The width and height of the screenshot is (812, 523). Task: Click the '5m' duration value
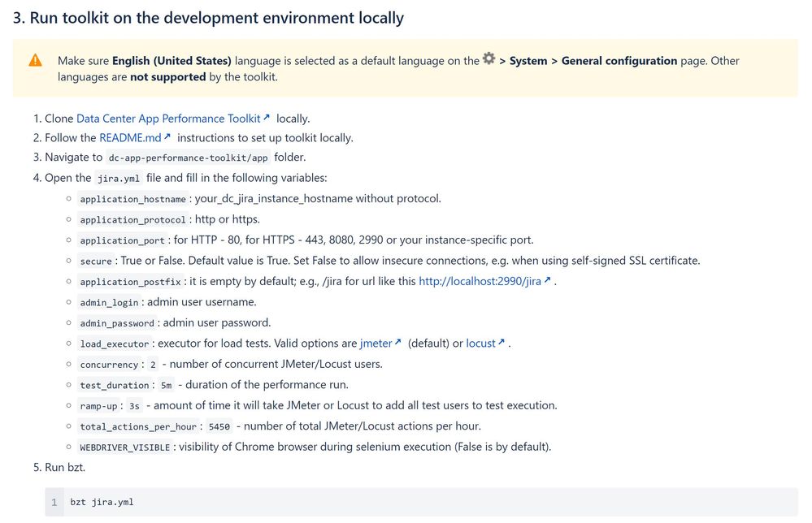167,386
